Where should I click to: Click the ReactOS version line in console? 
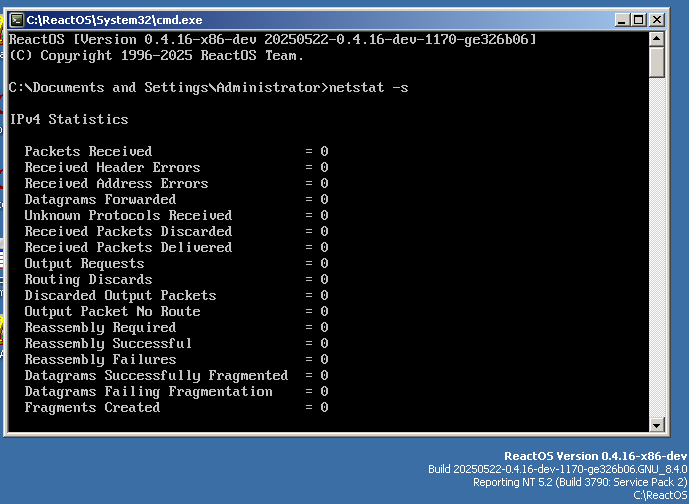tap(272, 40)
